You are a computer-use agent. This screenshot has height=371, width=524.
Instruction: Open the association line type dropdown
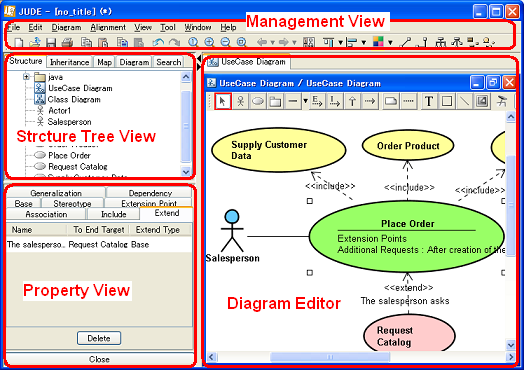[305, 101]
